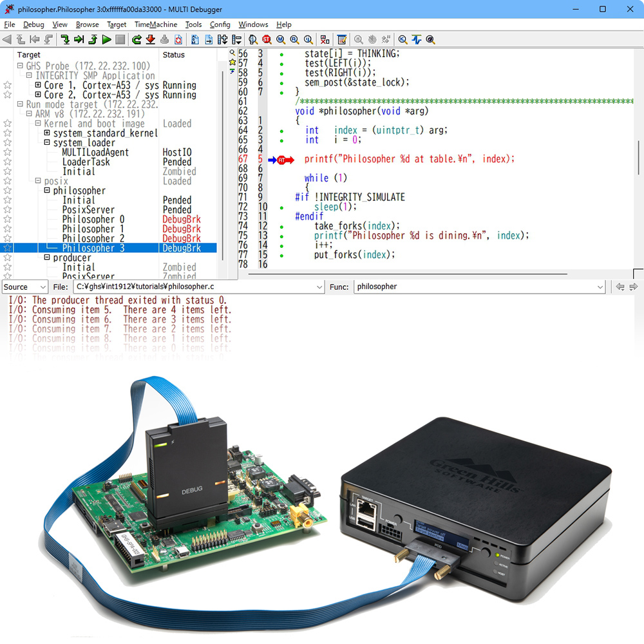The width and height of the screenshot is (644, 644).
Task: Click the grayed run-backward triangle icon
Action: coord(7,39)
